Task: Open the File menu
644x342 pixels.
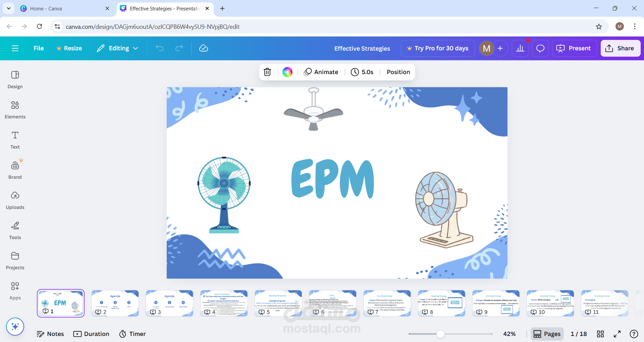Action: 39,48
